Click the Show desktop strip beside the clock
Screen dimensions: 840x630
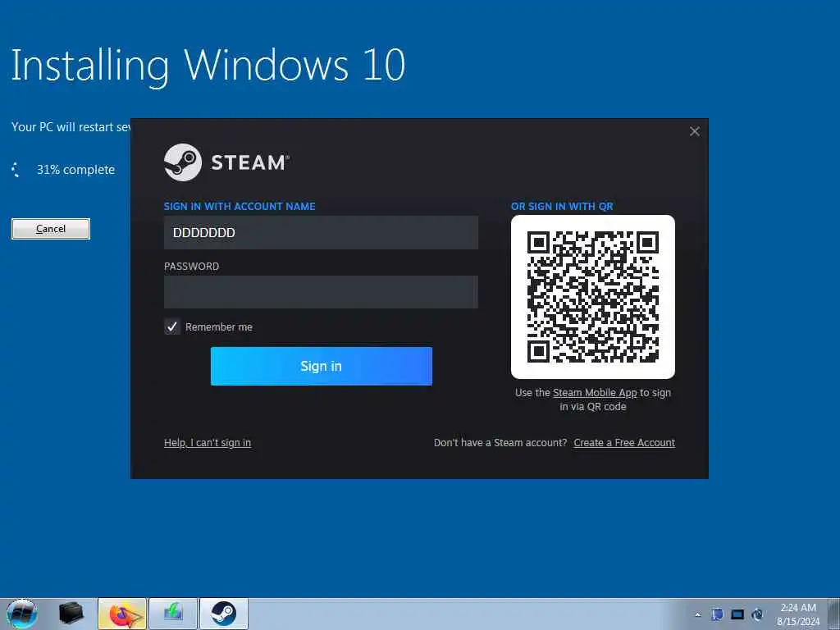click(834, 614)
